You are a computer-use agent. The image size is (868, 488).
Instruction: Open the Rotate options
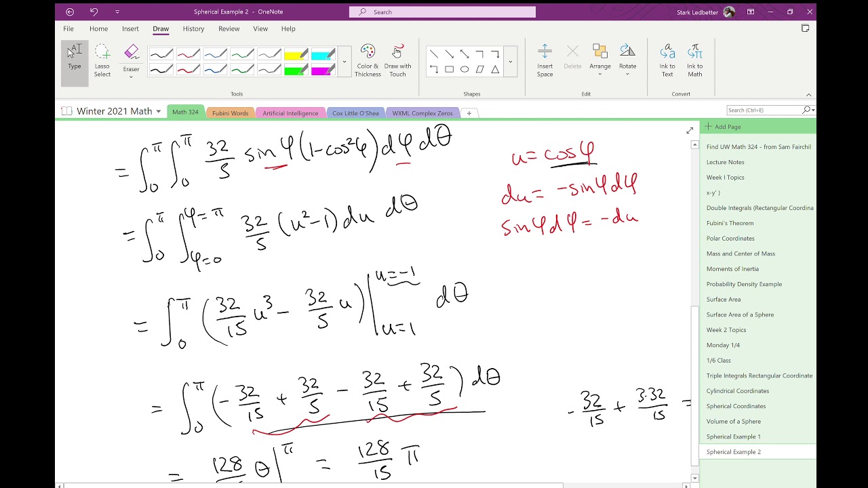pyautogui.click(x=627, y=61)
